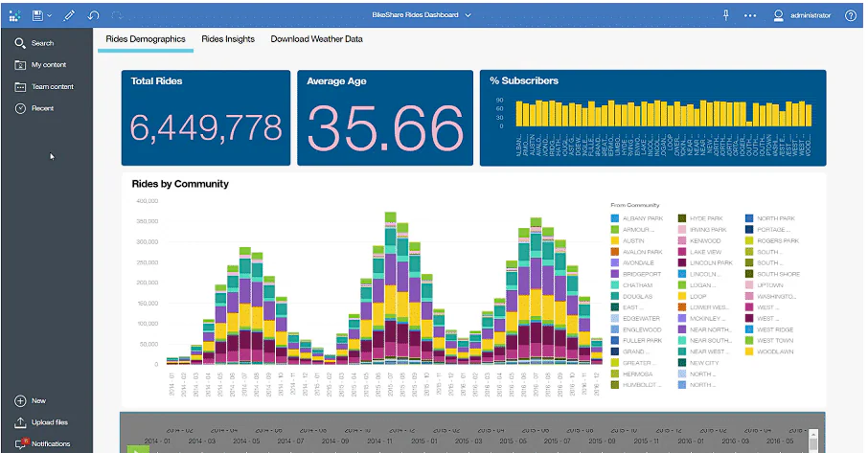The width and height of the screenshot is (868, 453).
Task: Select the Rides Insights tab
Action: tap(227, 39)
